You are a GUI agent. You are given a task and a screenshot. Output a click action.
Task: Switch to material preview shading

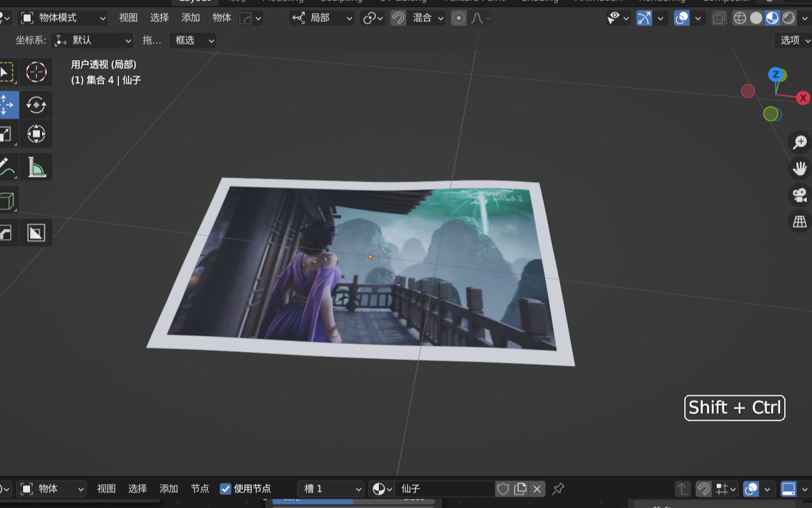tap(772, 18)
